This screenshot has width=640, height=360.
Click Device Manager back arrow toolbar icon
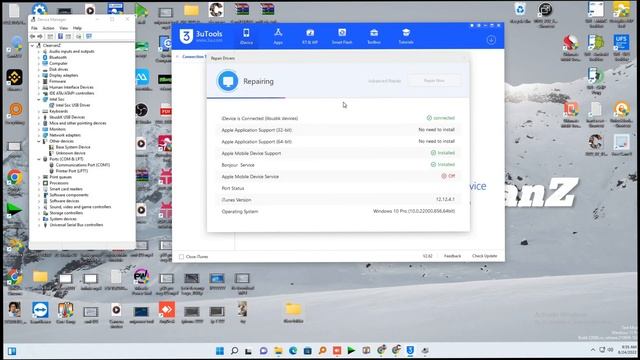33,36
